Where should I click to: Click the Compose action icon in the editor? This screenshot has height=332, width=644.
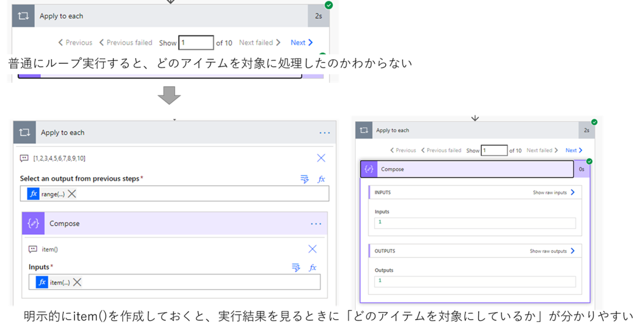tap(33, 223)
